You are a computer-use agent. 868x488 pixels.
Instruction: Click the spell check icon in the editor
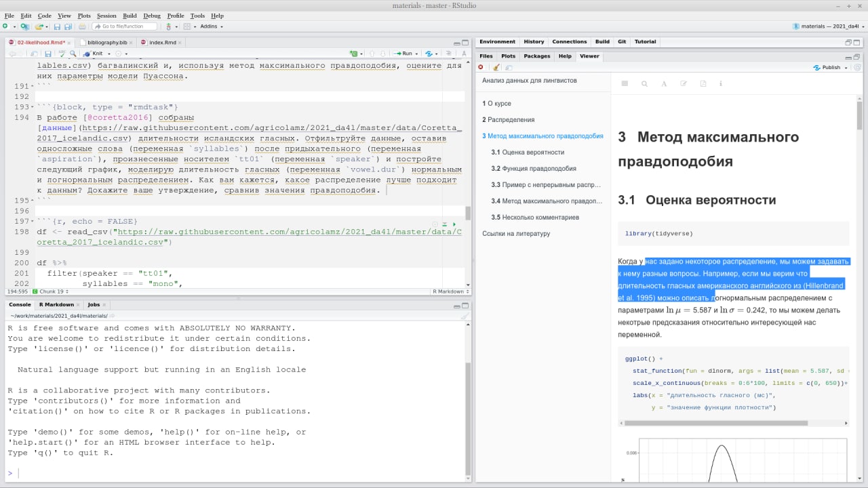[x=62, y=54]
